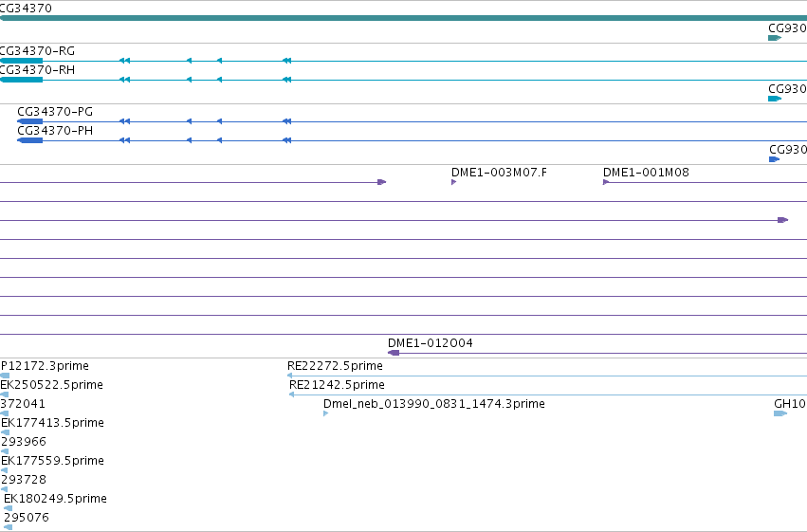Click the light-blue arrowhead under the RE21242.5prime label

tap(292, 394)
